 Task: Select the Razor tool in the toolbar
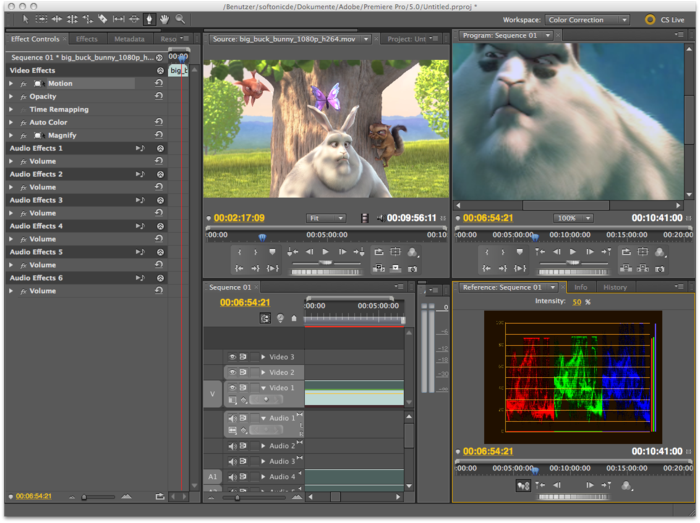point(103,19)
